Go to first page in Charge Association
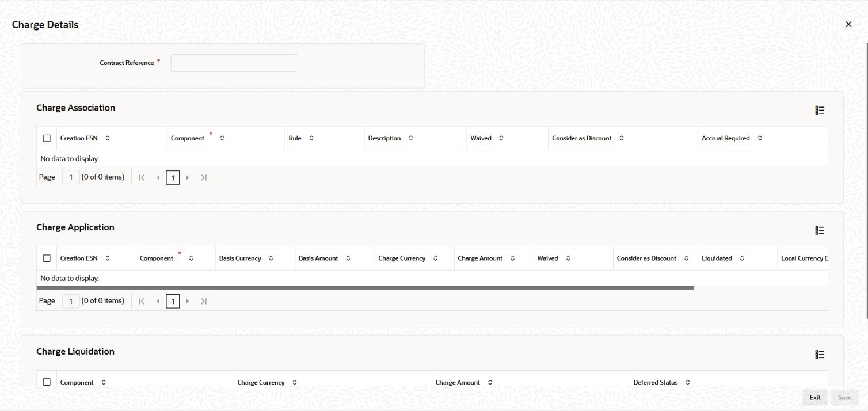The height and width of the screenshot is (411, 868). [x=142, y=177]
